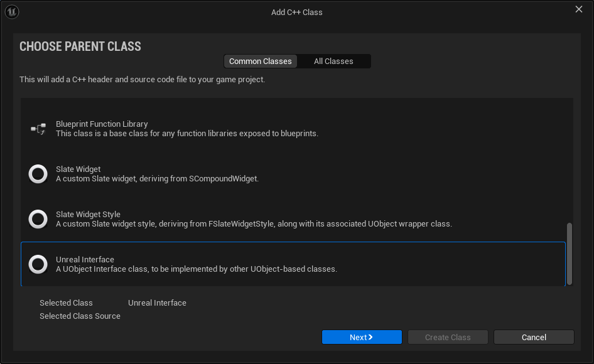Click the disabled Create Class button
This screenshot has width=594, height=364.
point(448,337)
